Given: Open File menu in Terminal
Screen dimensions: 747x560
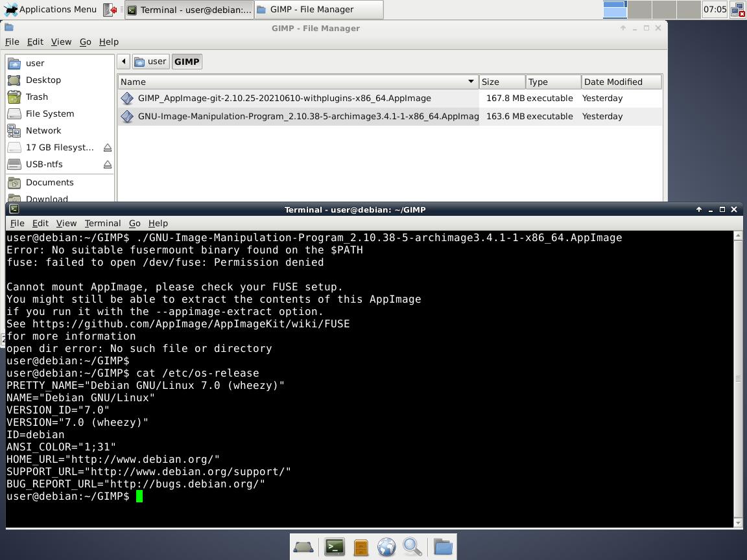Looking at the screenshot, I should [17, 224].
